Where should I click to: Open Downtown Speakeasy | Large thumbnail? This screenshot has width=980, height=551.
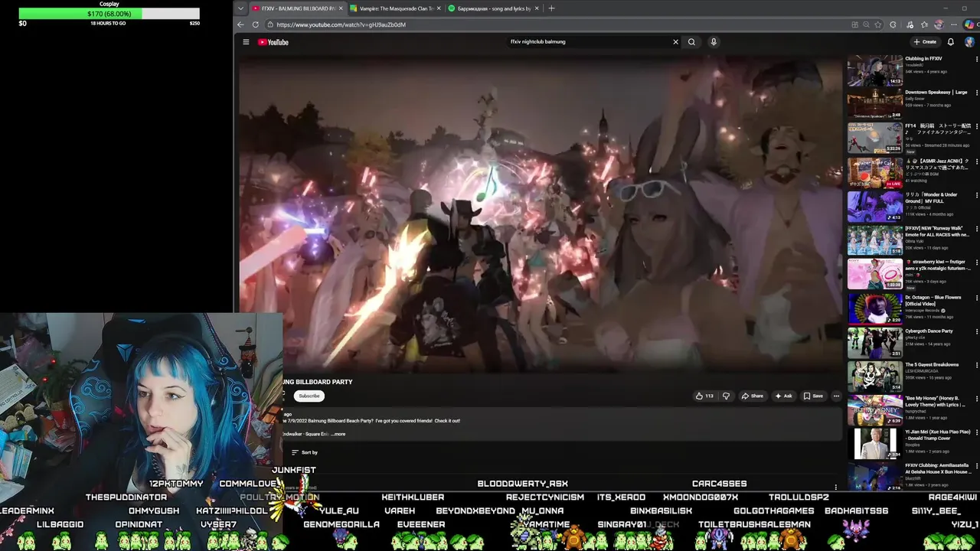pos(874,104)
